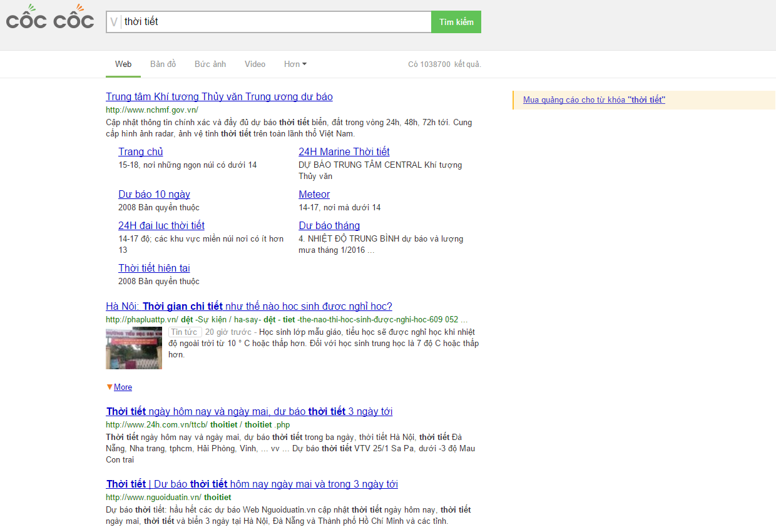Expand More news results
Screen dimensions: 776x532
(123, 387)
